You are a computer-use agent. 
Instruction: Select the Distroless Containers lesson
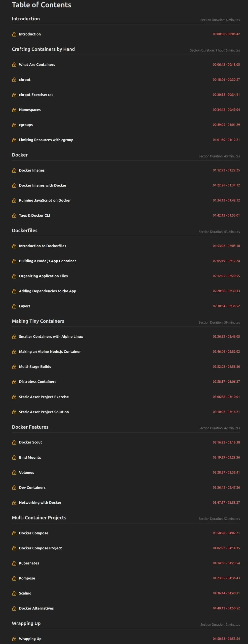(38, 382)
